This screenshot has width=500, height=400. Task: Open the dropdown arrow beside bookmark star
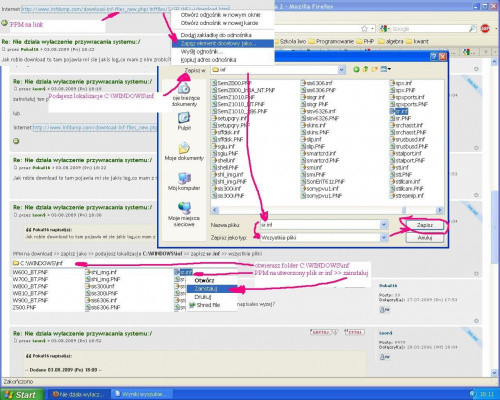[x=372, y=29]
